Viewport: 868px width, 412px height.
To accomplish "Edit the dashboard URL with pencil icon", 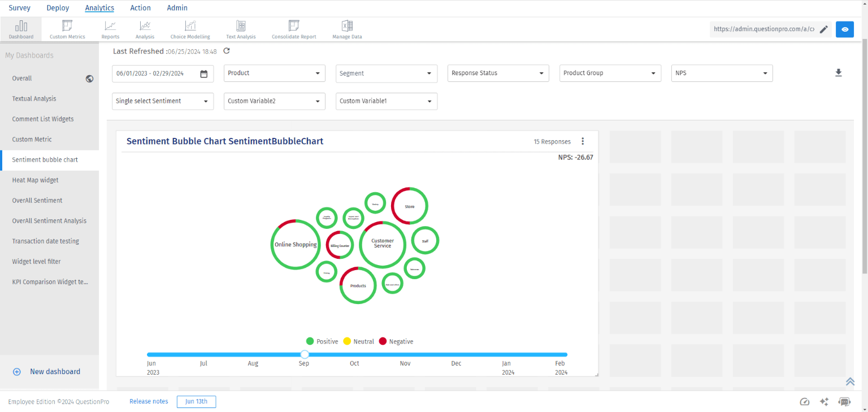I will (824, 29).
